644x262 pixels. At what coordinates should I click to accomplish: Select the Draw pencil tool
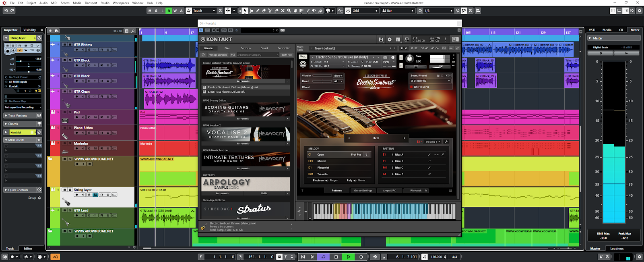(257, 10)
